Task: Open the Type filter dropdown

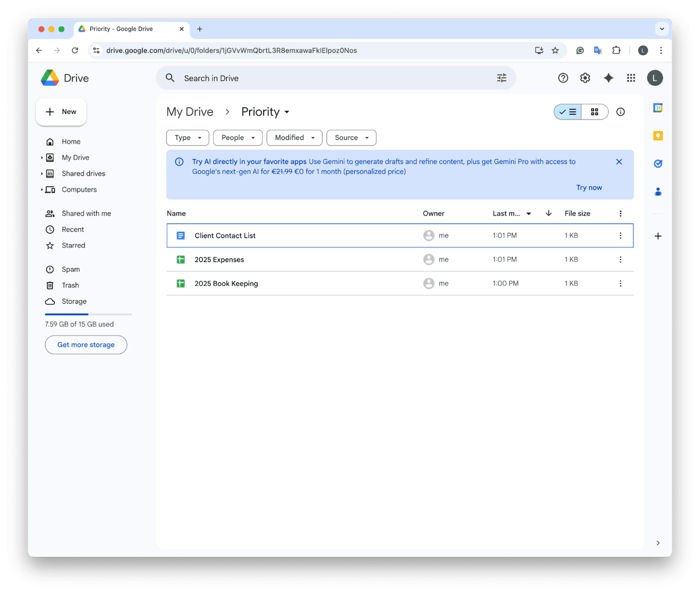Action: [187, 137]
